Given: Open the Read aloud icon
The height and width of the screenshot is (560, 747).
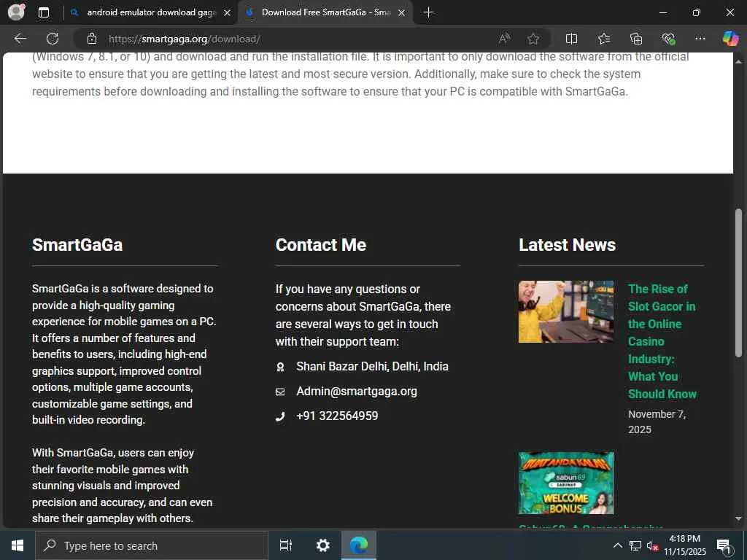Looking at the screenshot, I should click(504, 39).
